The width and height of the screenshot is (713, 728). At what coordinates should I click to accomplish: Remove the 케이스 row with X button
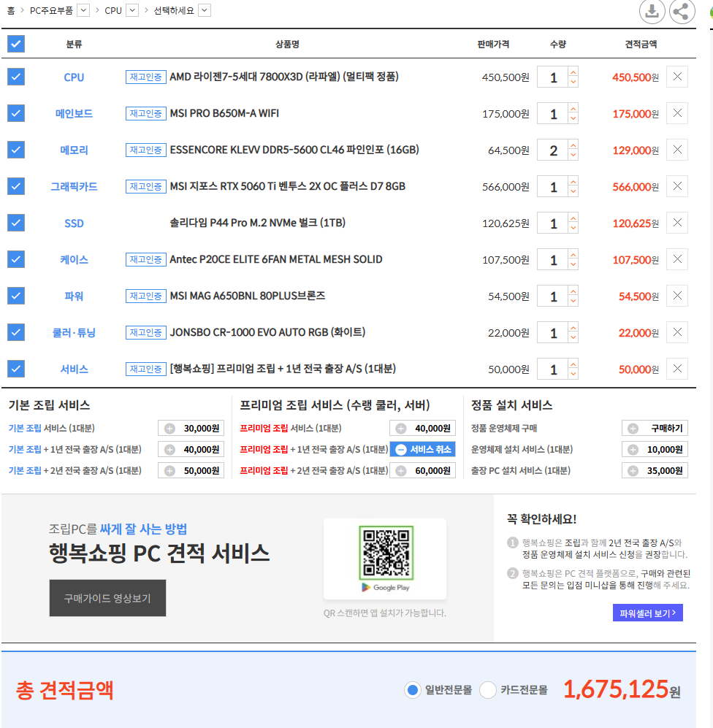tap(677, 259)
